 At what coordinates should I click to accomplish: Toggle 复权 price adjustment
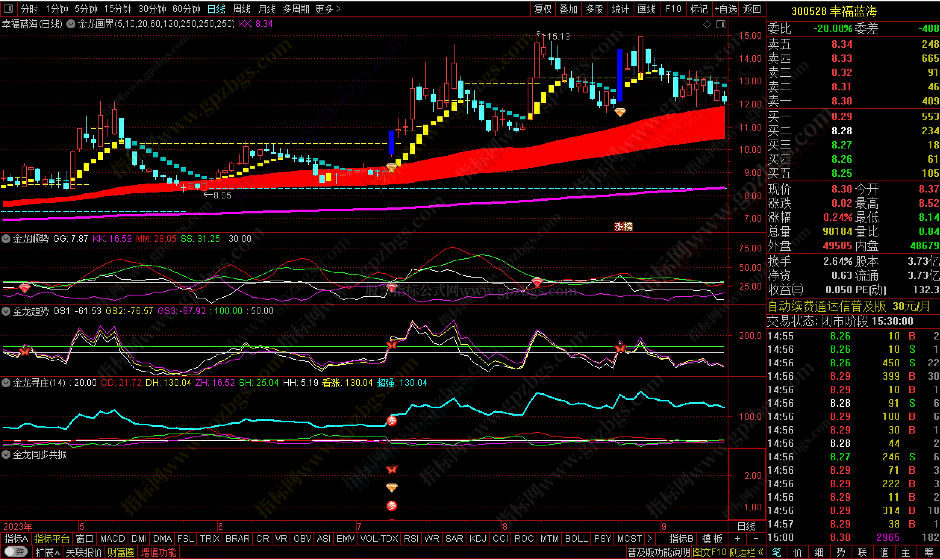[x=543, y=9]
